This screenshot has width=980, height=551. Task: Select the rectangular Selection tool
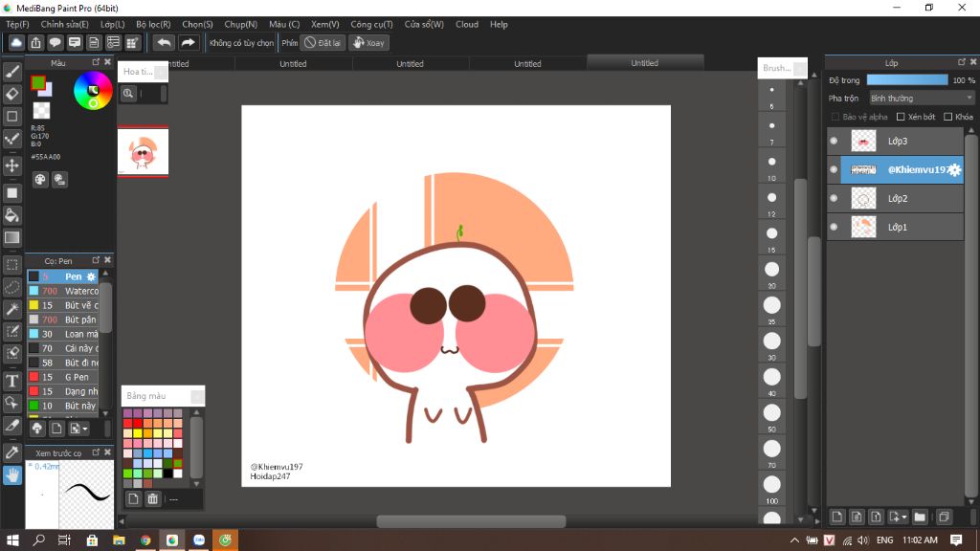(x=11, y=264)
